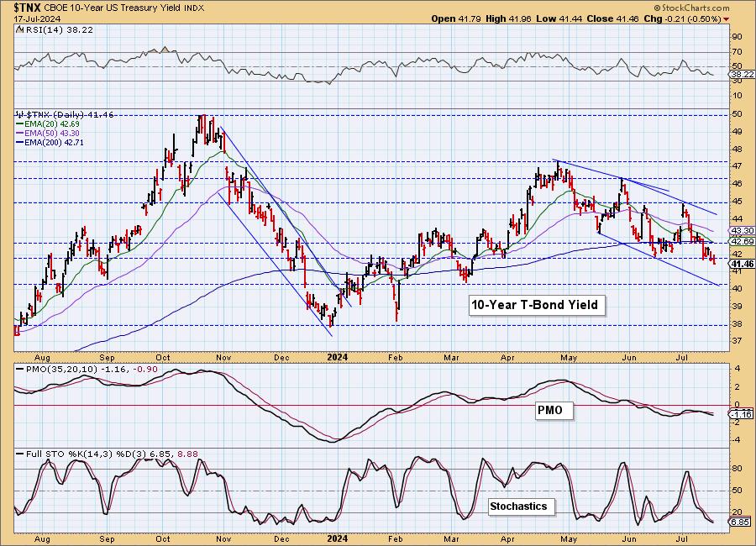Image resolution: width=756 pixels, height=546 pixels.
Task: Click the Nov label under the price panel
Action: click(223, 358)
